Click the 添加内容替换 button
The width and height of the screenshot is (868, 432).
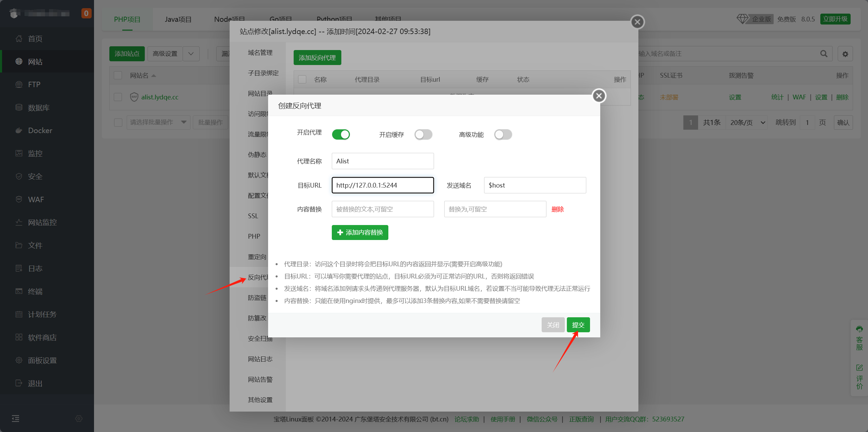click(360, 233)
